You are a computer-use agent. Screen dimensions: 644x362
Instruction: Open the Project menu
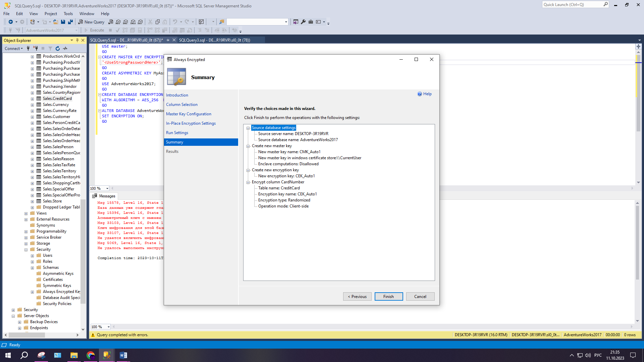tap(51, 14)
